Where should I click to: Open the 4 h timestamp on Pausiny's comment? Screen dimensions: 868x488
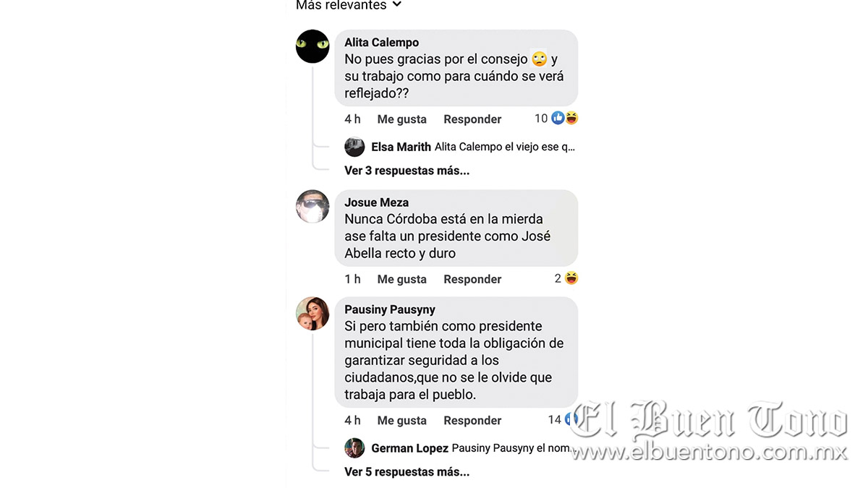(x=352, y=420)
